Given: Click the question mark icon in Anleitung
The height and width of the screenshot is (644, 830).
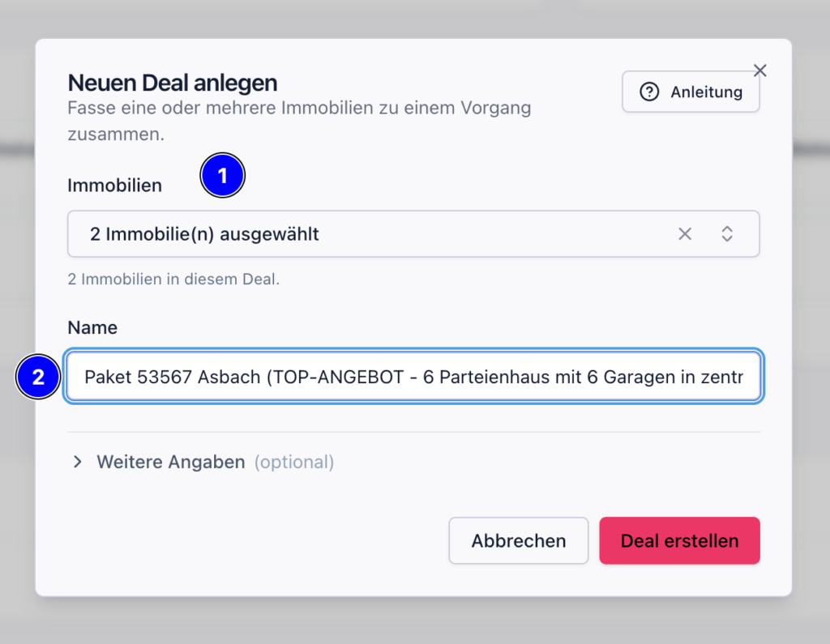Looking at the screenshot, I should [649, 92].
